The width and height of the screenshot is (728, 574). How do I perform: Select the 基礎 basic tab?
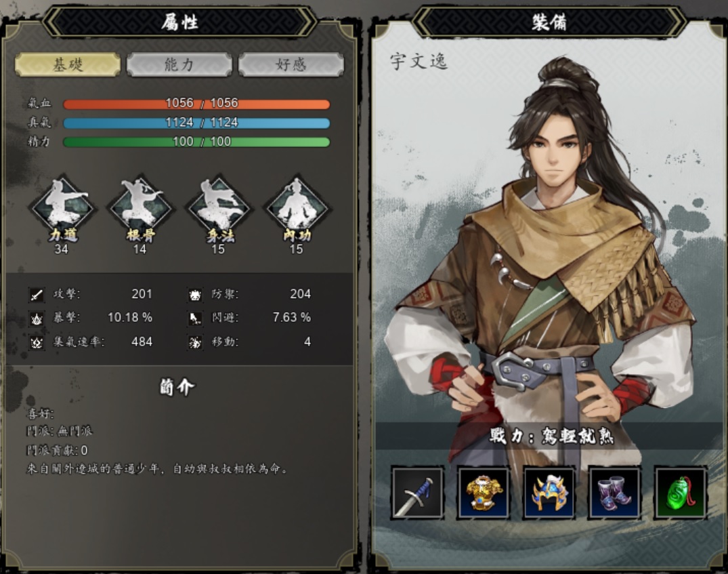[x=68, y=64]
